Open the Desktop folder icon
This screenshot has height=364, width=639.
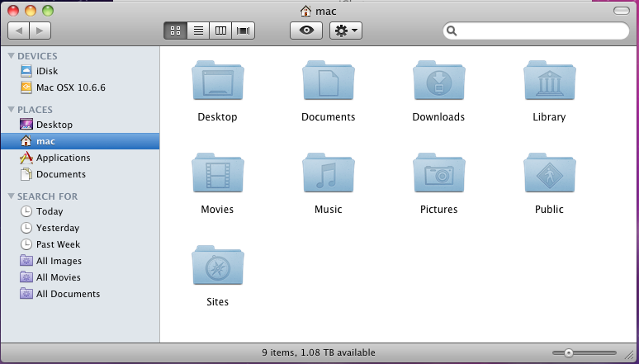pos(218,81)
